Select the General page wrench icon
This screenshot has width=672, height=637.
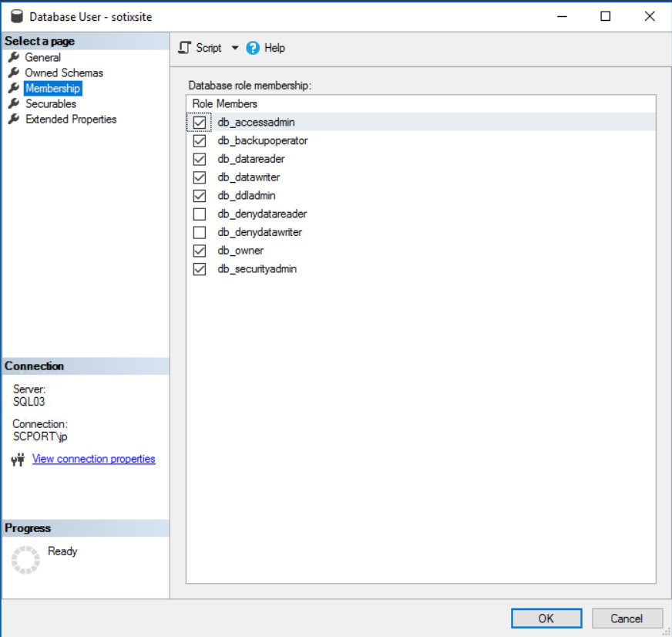pyautogui.click(x=14, y=58)
